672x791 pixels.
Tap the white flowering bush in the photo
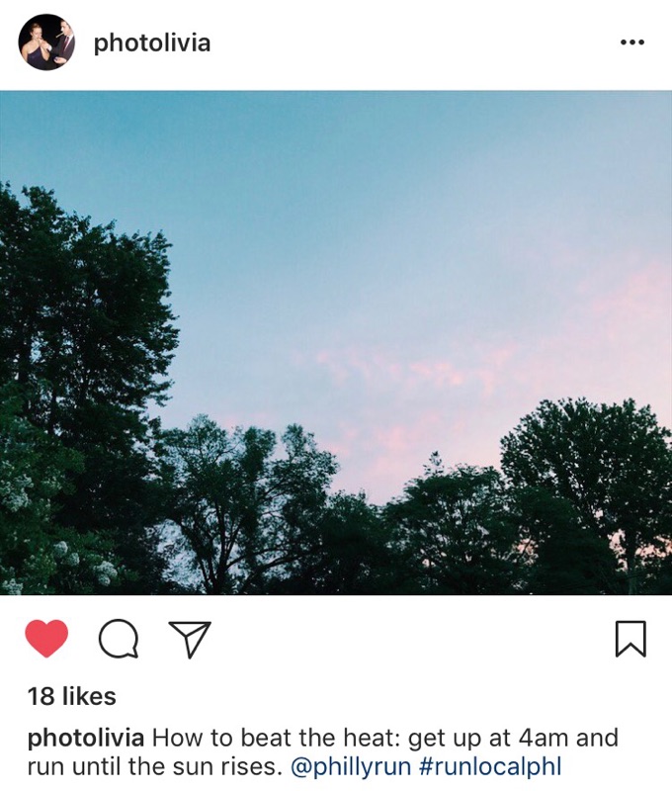[70, 560]
